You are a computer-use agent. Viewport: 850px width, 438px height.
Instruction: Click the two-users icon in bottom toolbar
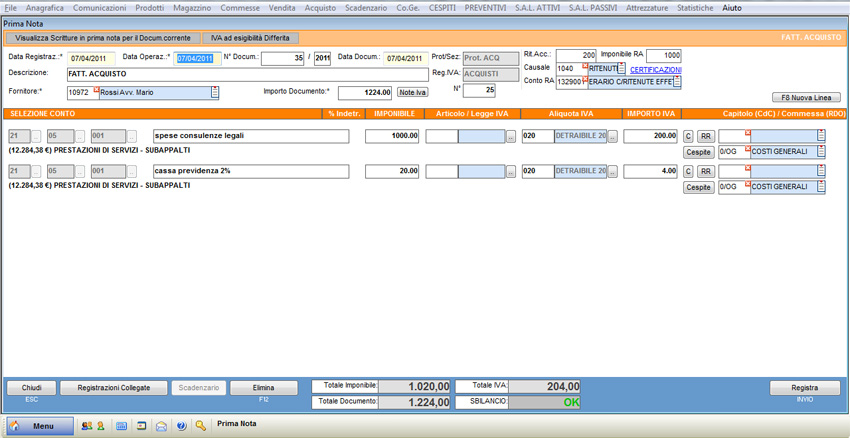point(87,426)
